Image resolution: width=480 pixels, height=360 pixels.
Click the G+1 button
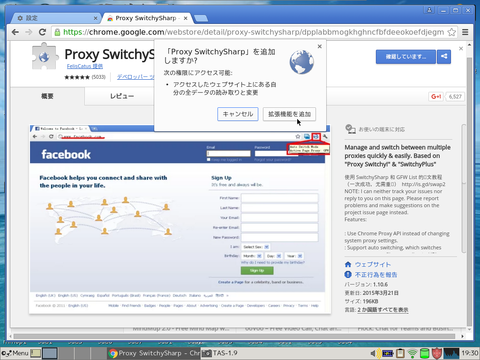436,97
